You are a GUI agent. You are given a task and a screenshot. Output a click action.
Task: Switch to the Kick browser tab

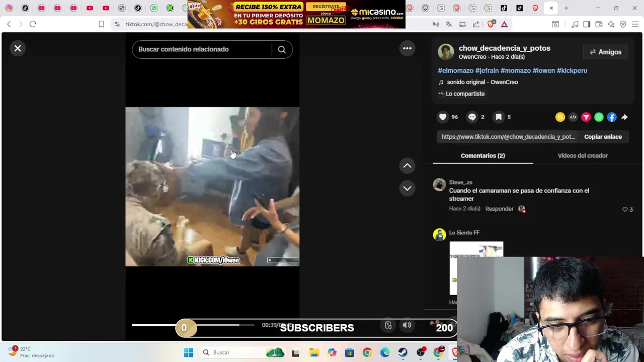point(170,8)
